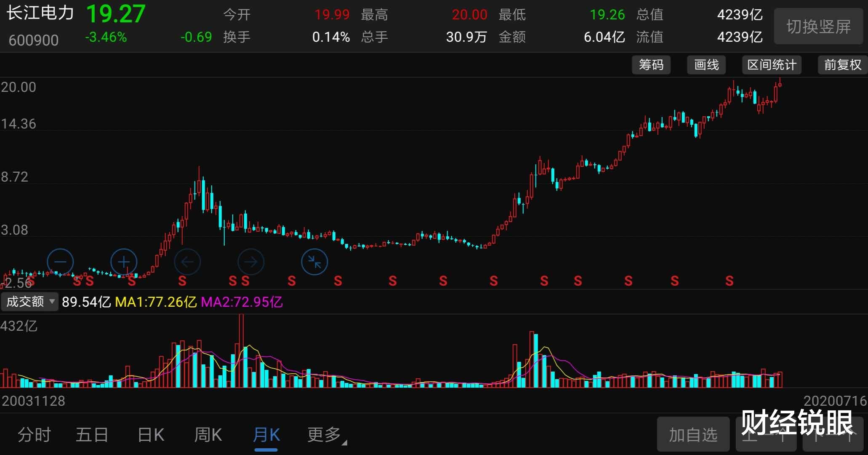
Task: Zoom in the chart with the plus icon
Action: [123, 262]
